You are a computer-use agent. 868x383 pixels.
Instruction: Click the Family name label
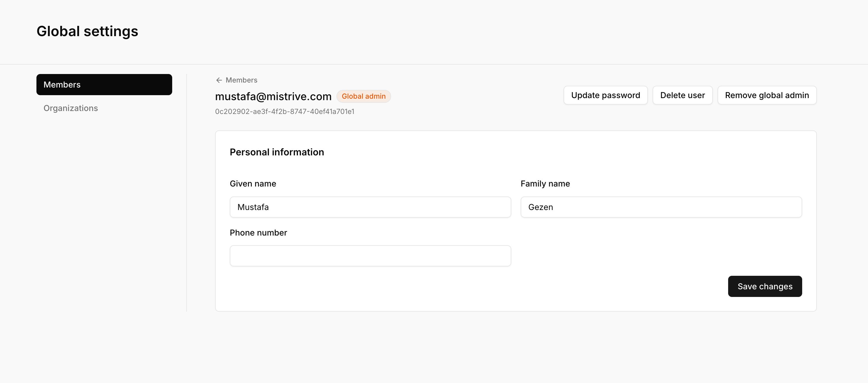click(545, 184)
